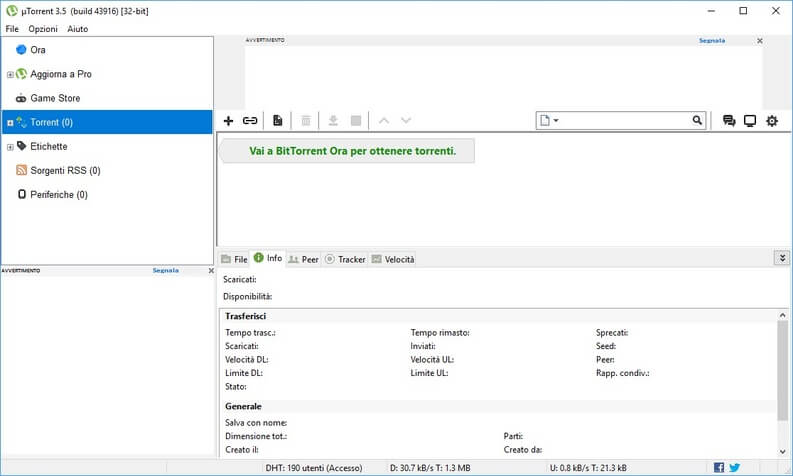Click Vai a BitTorrent Ora banner
This screenshot has height=476, width=793.
(347, 151)
